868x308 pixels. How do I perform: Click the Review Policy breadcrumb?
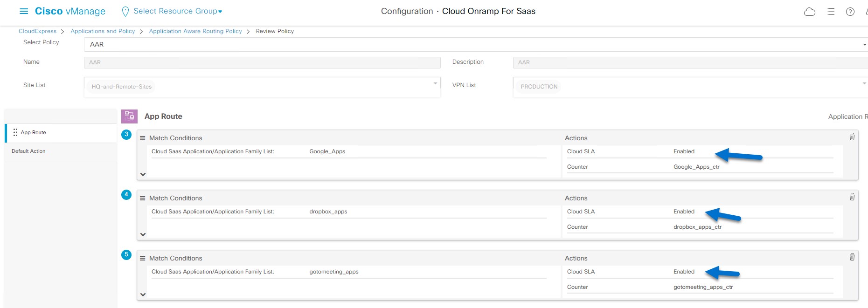[x=275, y=31]
